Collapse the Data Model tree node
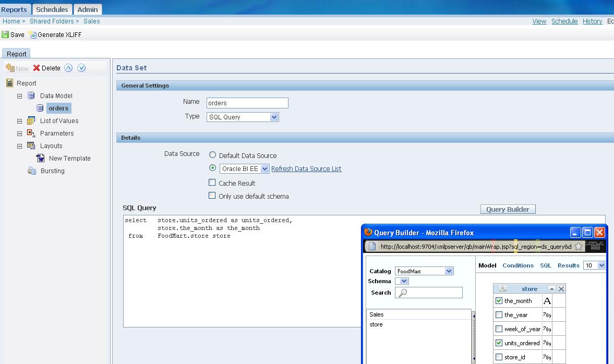This screenshot has height=364, width=614. [x=19, y=96]
